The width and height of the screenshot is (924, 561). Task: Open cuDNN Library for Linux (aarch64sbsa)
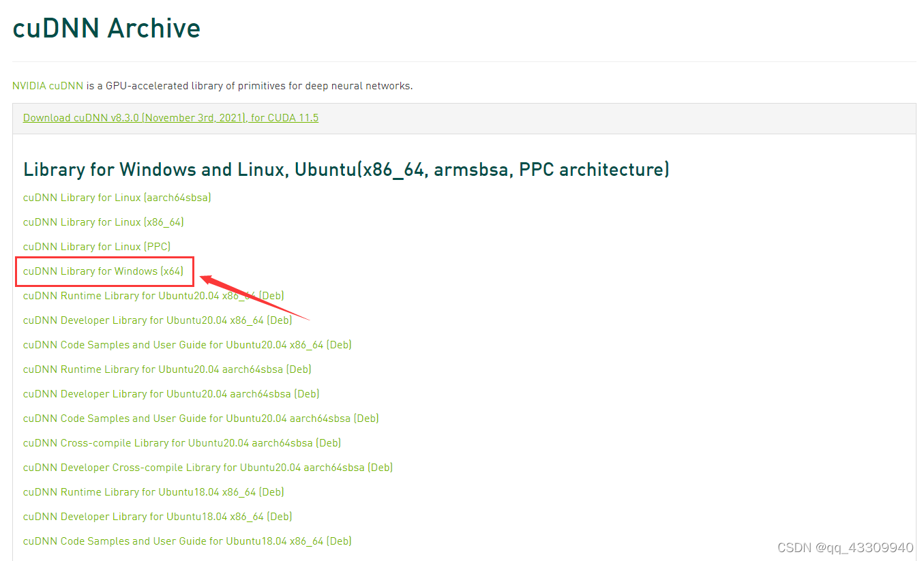[x=117, y=198]
